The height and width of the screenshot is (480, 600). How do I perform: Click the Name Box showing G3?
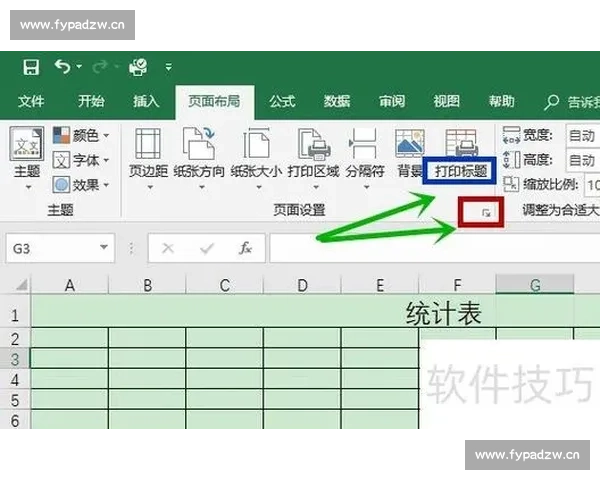tap(60, 248)
